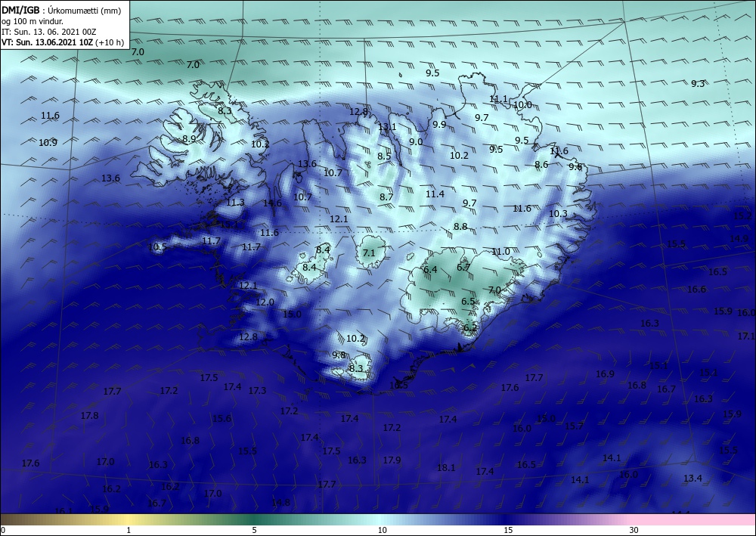This screenshot has width=756, height=536.
Task: Click the map value 17.8
Action: click(x=90, y=416)
